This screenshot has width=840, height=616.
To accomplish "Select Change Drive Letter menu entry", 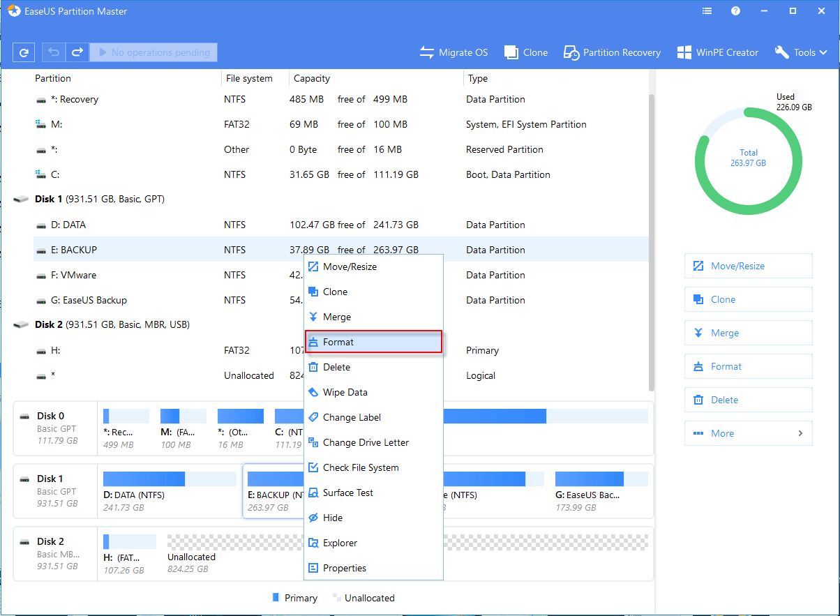I will (x=373, y=442).
